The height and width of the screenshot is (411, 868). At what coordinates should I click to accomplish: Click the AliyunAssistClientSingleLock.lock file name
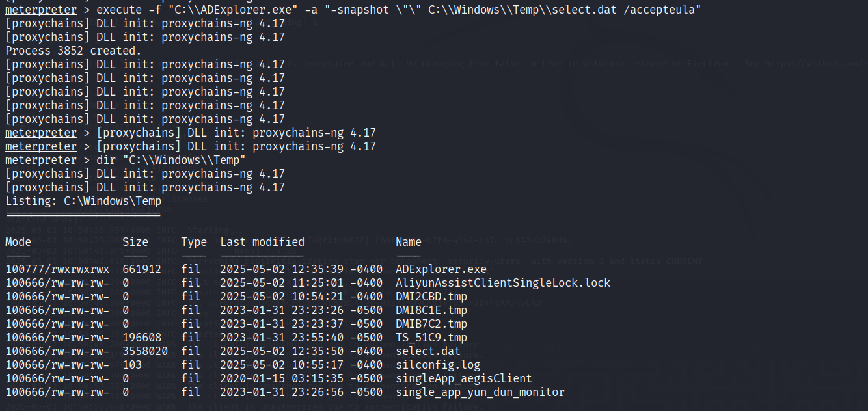(503, 283)
